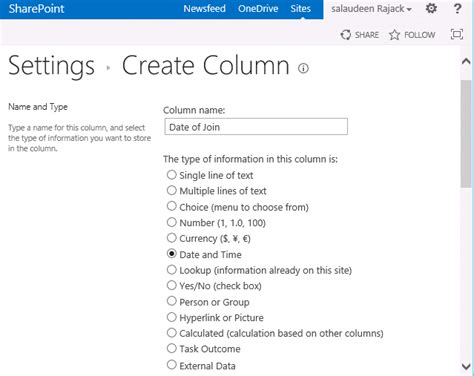The height and width of the screenshot is (376, 474).
Task: Select the Single line of text option
Action: click(x=171, y=175)
